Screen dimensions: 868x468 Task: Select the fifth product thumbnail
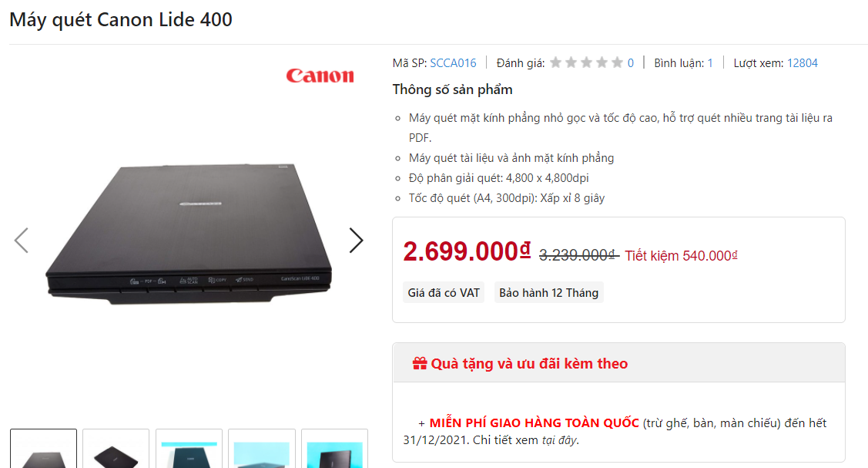click(334, 449)
